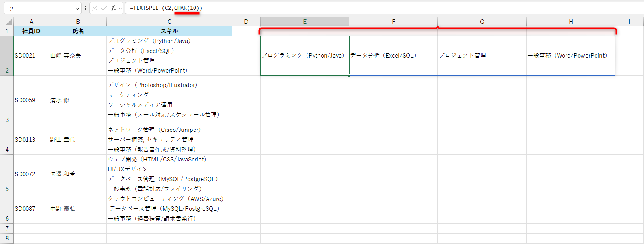Select column D header
The width and height of the screenshot is (644, 244).
pos(246,22)
